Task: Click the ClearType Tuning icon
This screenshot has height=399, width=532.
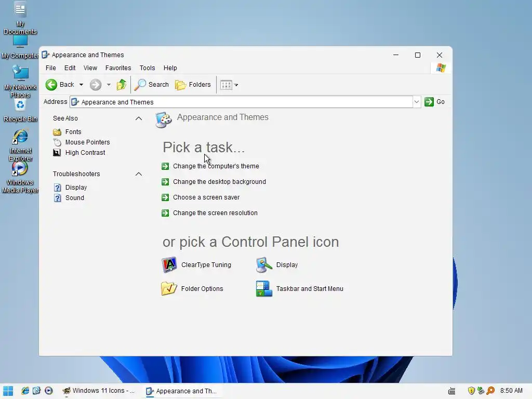Action: 169,265
